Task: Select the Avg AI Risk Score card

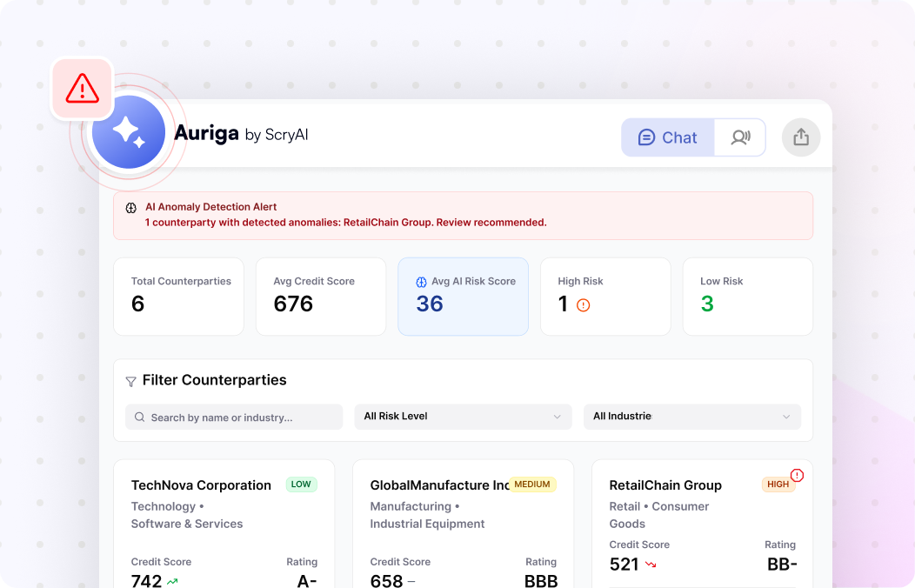Action: pos(464,297)
